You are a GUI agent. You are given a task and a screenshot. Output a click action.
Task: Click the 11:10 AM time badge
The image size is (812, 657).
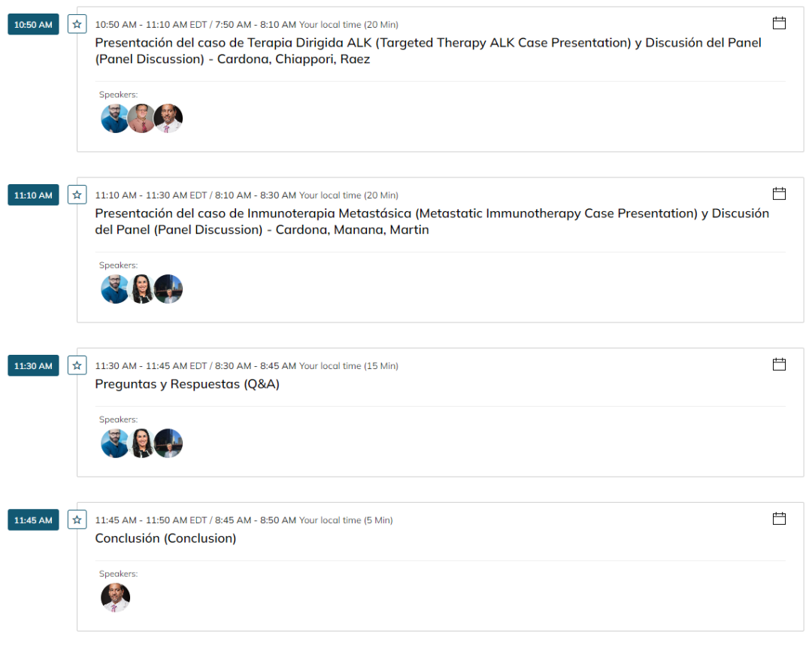tap(33, 195)
